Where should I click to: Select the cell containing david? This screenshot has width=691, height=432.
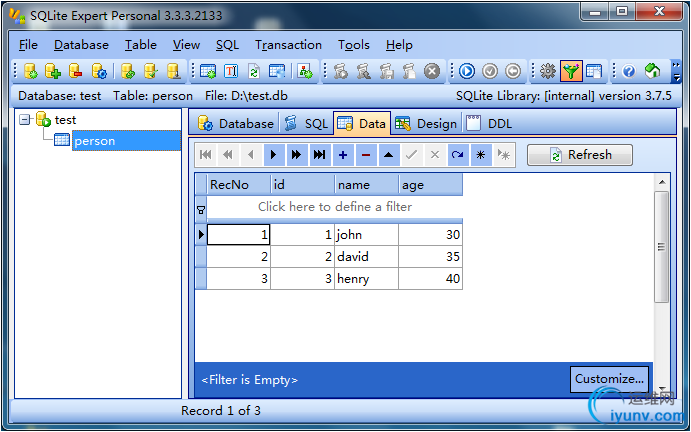[x=366, y=257]
